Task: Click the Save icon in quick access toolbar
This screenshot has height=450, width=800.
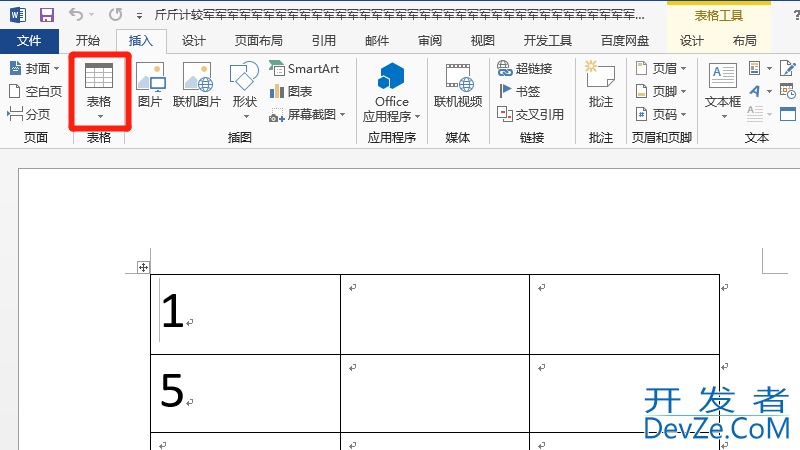Action: click(x=47, y=15)
